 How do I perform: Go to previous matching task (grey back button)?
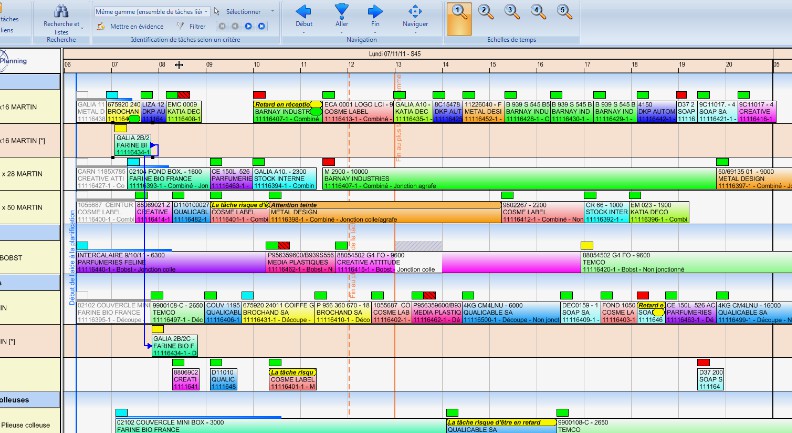click(235, 26)
